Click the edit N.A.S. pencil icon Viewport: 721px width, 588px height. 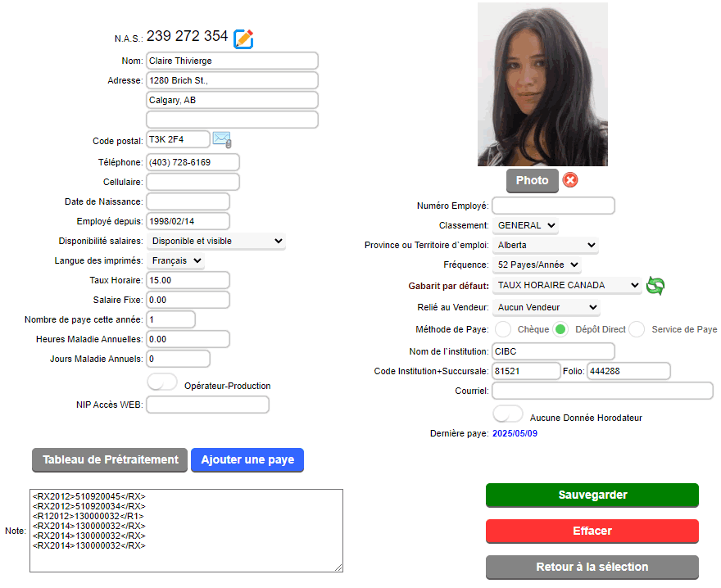pos(243,38)
